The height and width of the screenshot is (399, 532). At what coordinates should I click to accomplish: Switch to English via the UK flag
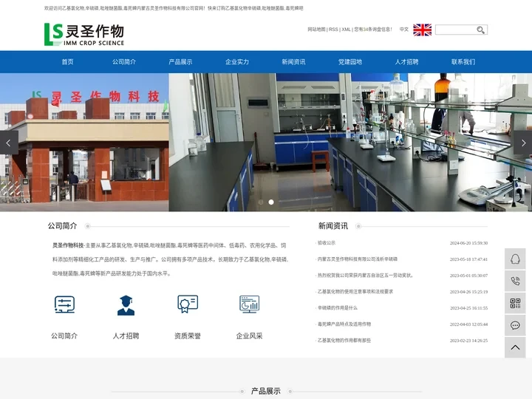pyautogui.click(x=422, y=30)
